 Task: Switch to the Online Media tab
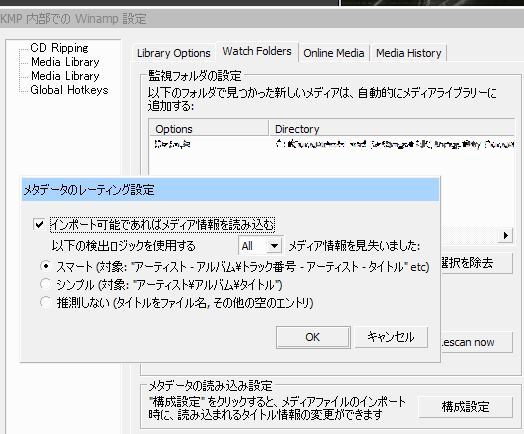(334, 53)
